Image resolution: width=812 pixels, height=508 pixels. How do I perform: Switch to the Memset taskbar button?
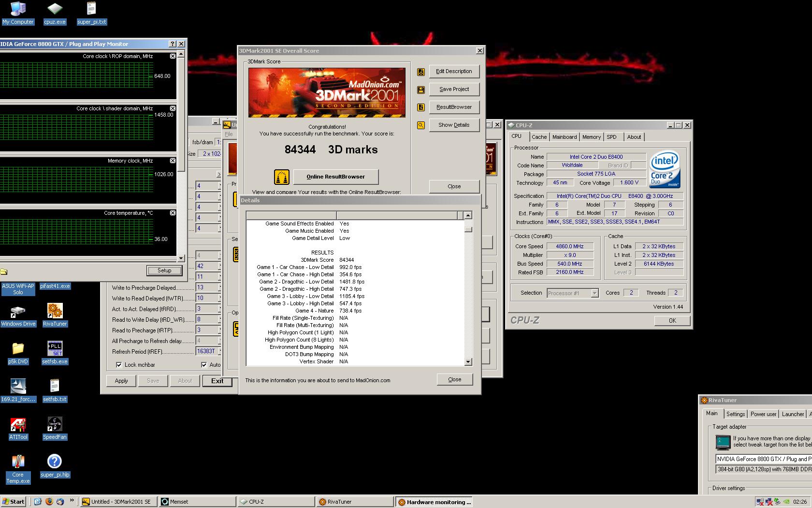pyautogui.click(x=198, y=502)
